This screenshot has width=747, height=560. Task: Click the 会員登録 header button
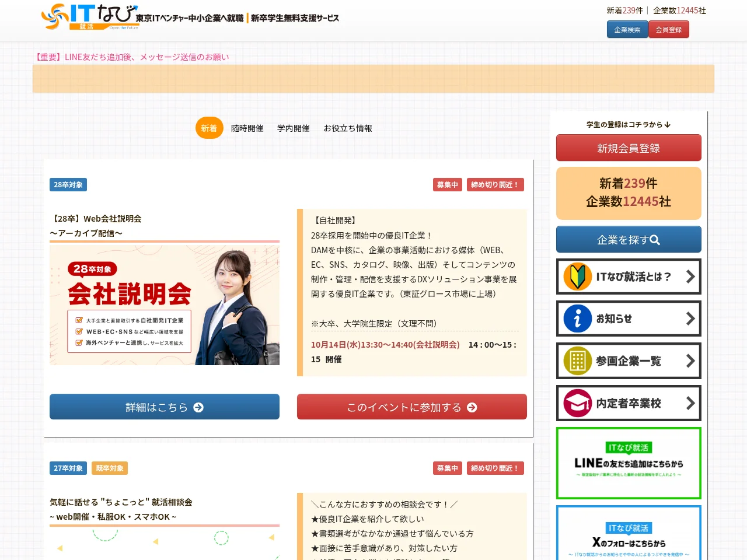(x=669, y=29)
